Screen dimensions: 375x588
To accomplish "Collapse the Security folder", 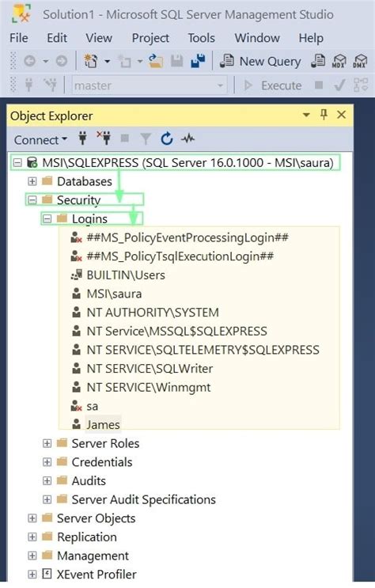I will [32, 200].
